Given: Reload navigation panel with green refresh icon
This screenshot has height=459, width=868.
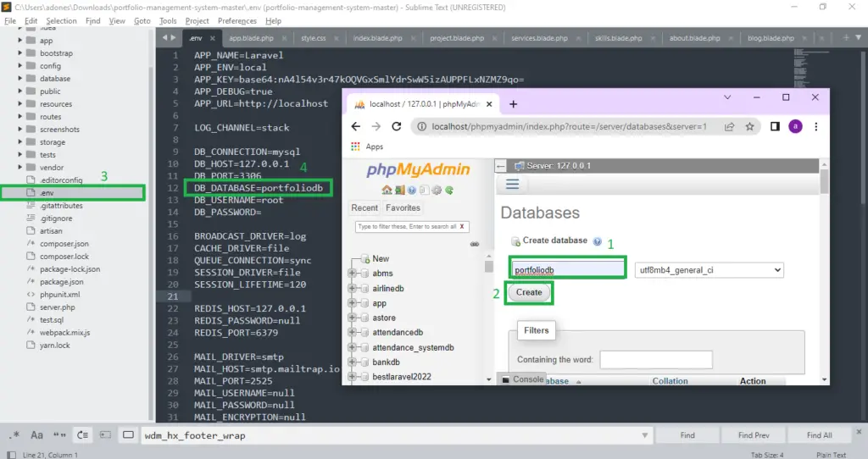Looking at the screenshot, I should [x=449, y=191].
